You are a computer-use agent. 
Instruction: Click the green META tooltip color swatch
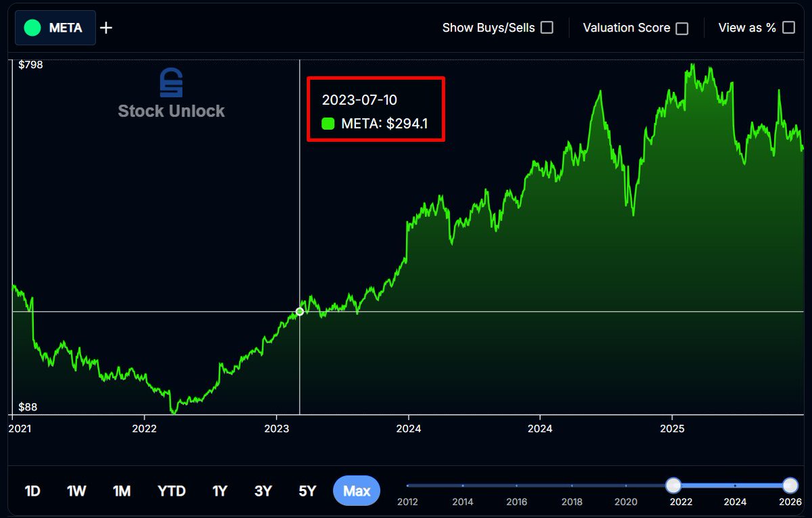coord(328,124)
